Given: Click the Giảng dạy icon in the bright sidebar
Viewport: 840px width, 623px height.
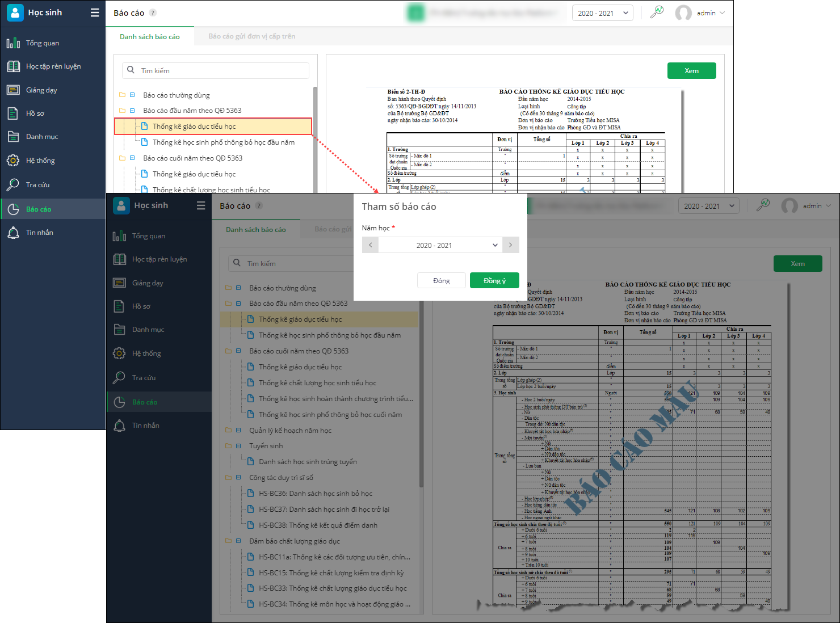Looking at the screenshot, I should pyautogui.click(x=13, y=90).
